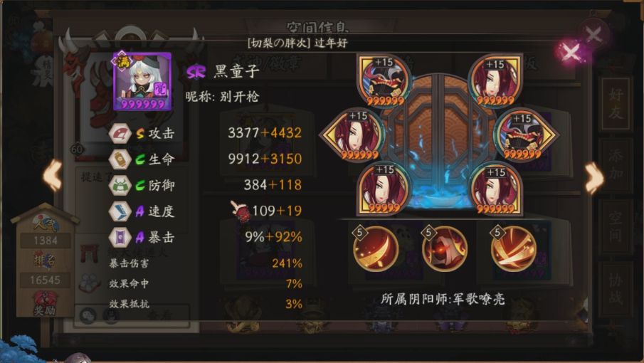
Task: Open the middle-left soul slot
Action: click(354, 135)
